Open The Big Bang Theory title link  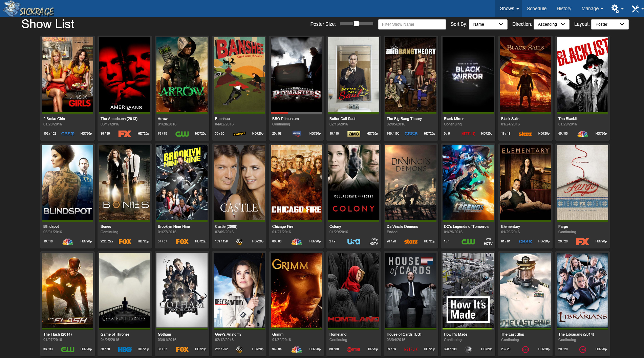click(x=404, y=119)
